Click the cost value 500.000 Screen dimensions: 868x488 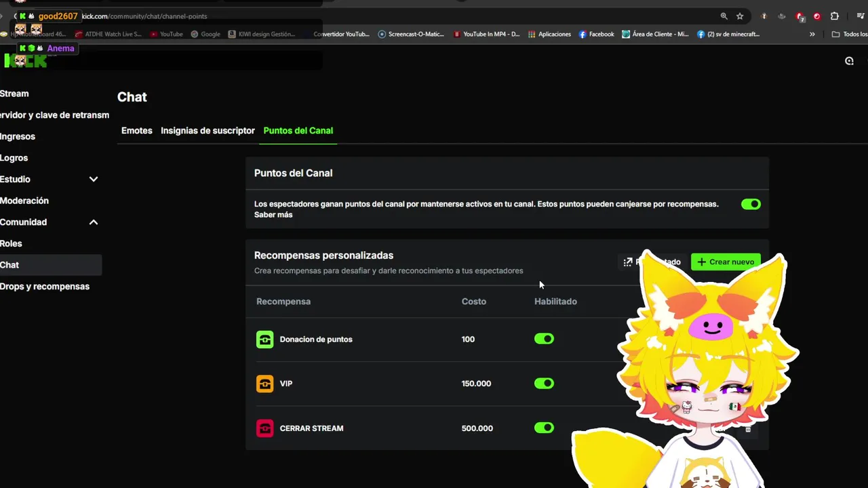477,428
